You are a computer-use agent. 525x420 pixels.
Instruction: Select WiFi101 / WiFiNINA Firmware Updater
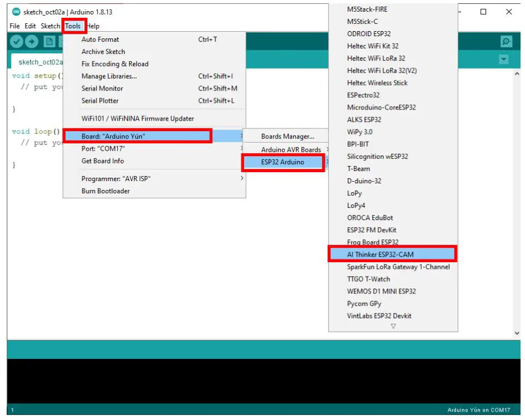(155, 119)
